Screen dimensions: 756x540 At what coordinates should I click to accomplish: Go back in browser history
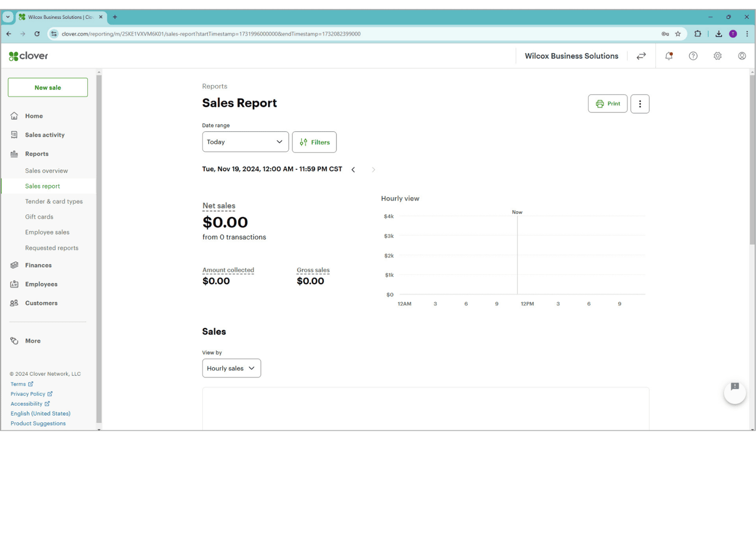(9, 34)
